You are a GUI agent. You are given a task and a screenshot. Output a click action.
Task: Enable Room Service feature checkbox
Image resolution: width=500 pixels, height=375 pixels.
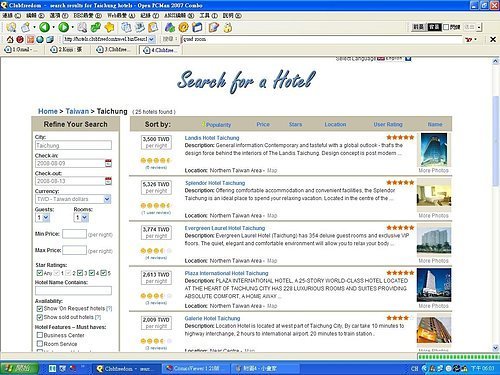coord(40,344)
